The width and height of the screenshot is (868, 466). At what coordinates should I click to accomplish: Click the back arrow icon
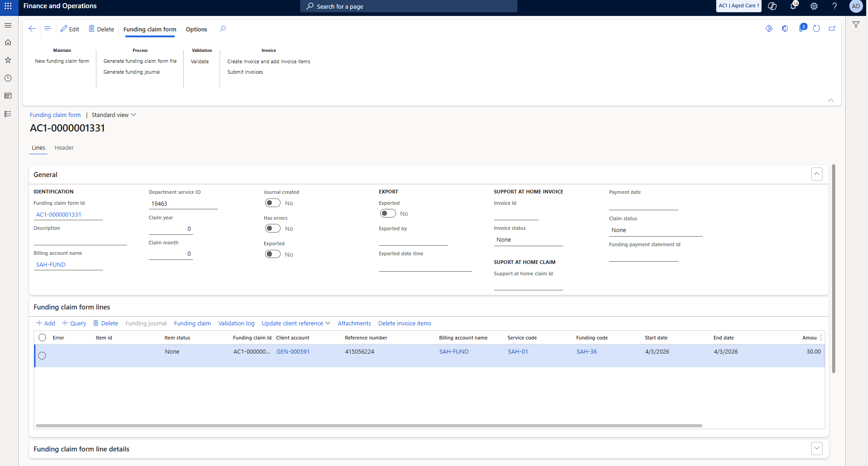[x=32, y=29]
